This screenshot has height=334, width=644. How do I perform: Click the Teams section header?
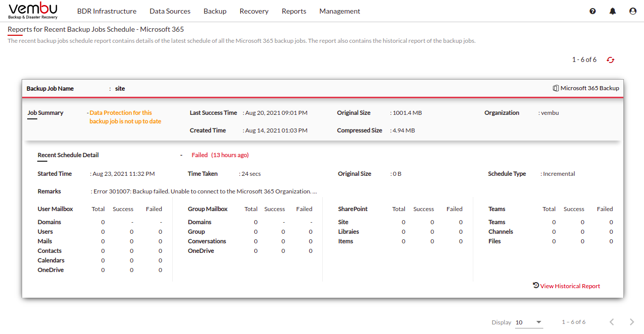pos(497,209)
